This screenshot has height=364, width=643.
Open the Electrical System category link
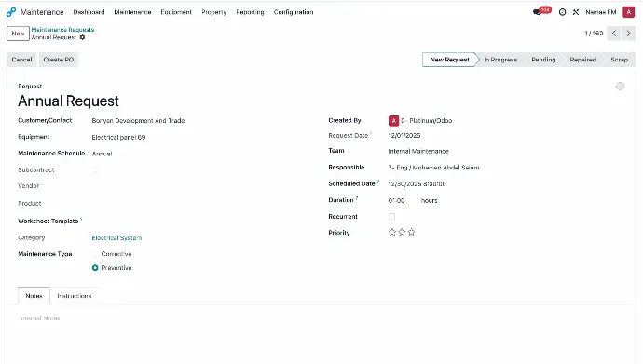click(116, 238)
